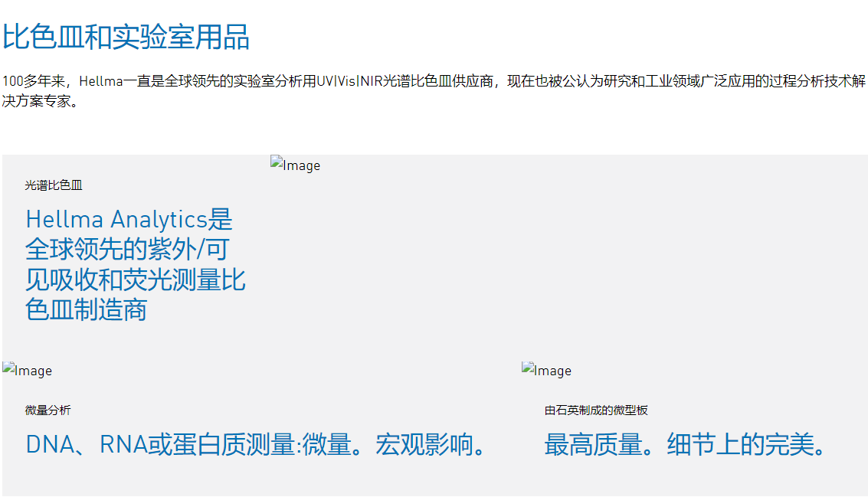Open the 由石英制成的微型板 category label

tap(595, 410)
